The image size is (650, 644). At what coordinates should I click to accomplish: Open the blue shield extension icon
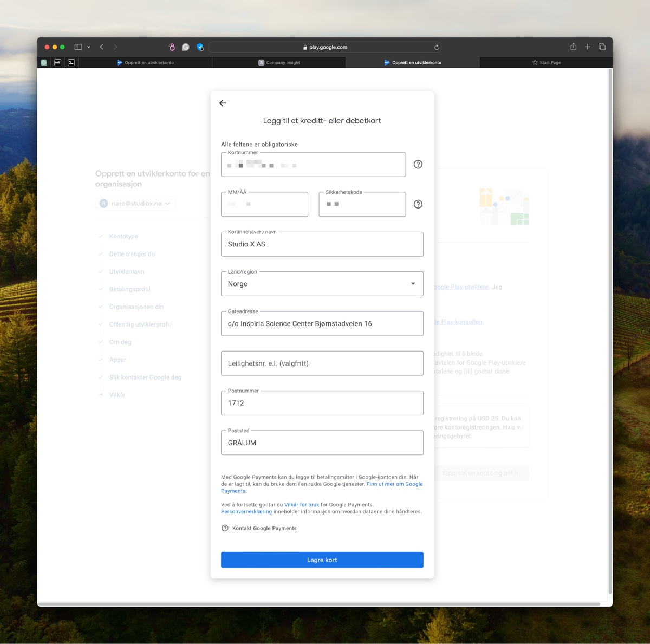(x=200, y=47)
